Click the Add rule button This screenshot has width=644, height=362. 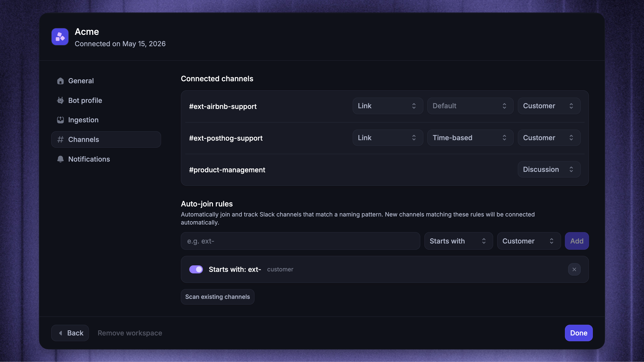577,241
